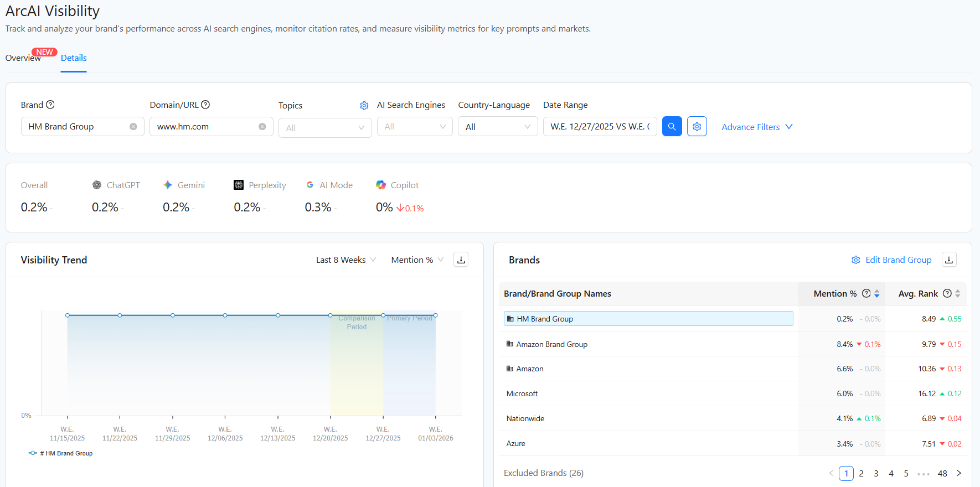
Task: Open the Last 8 Weeks dropdown
Action: pyautogui.click(x=345, y=260)
